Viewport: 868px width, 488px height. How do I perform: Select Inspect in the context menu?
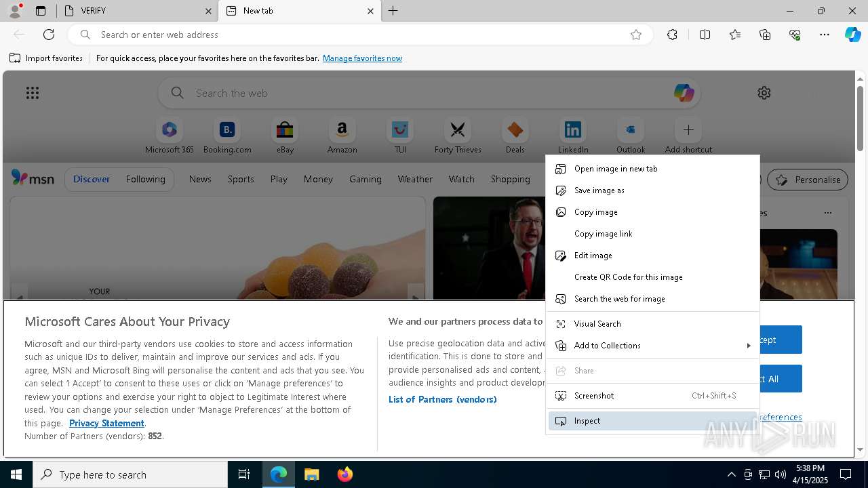tap(652, 421)
